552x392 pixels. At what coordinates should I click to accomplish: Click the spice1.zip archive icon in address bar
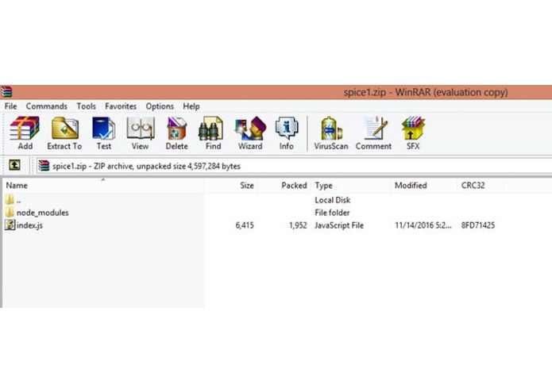tap(44, 166)
